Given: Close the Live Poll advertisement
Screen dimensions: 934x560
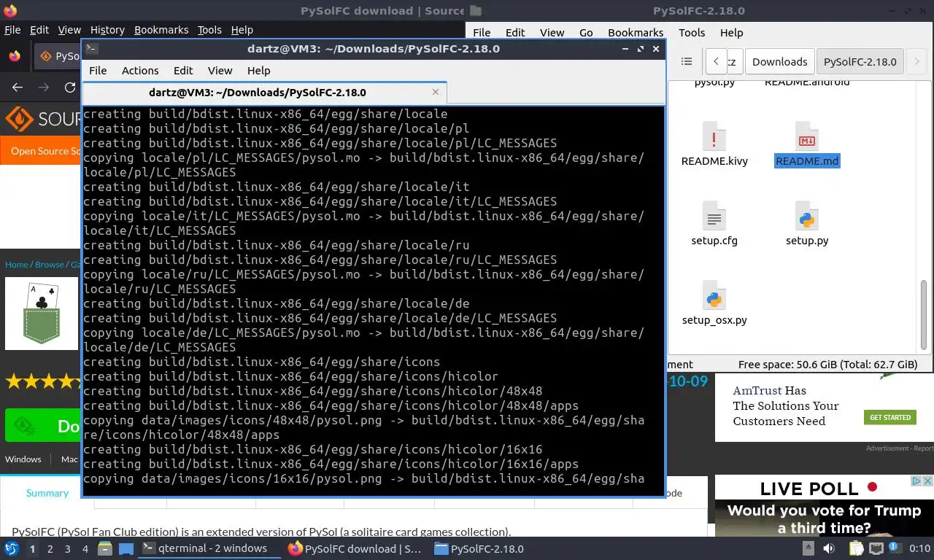Looking at the screenshot, I should point(927,481).
